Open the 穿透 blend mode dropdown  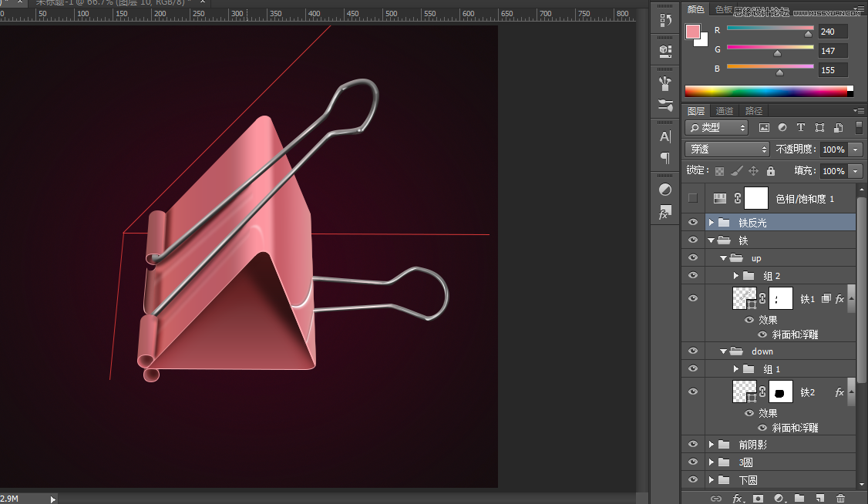pyautogui.click(x=728, y=150)
